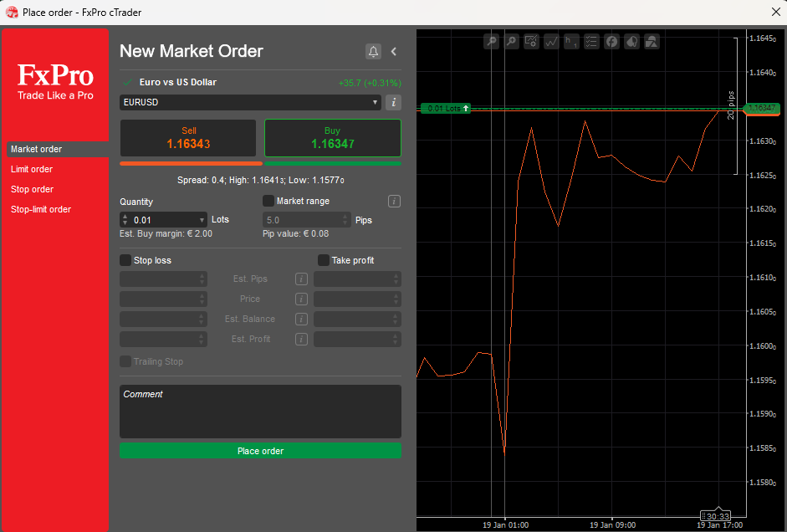Enable the Take profit checkbox

323,260
